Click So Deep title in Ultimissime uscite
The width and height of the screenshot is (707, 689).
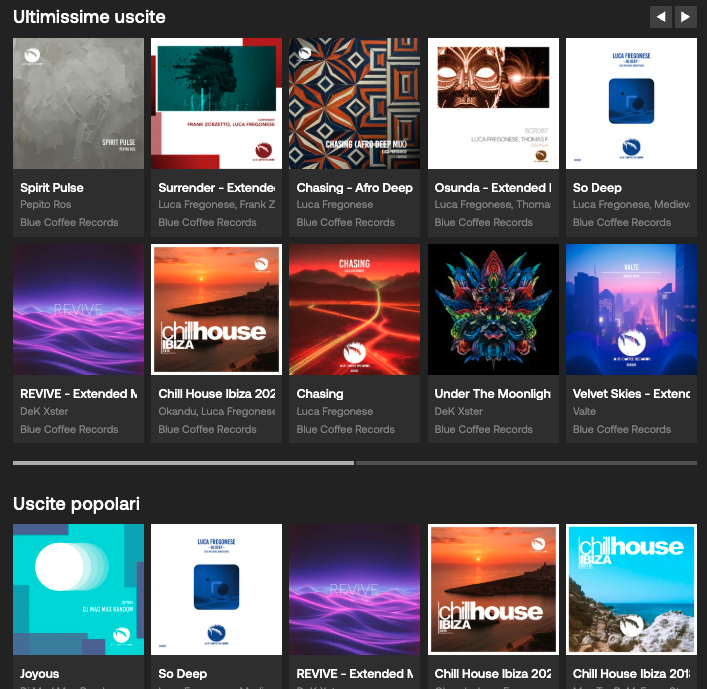coord(597,188)
